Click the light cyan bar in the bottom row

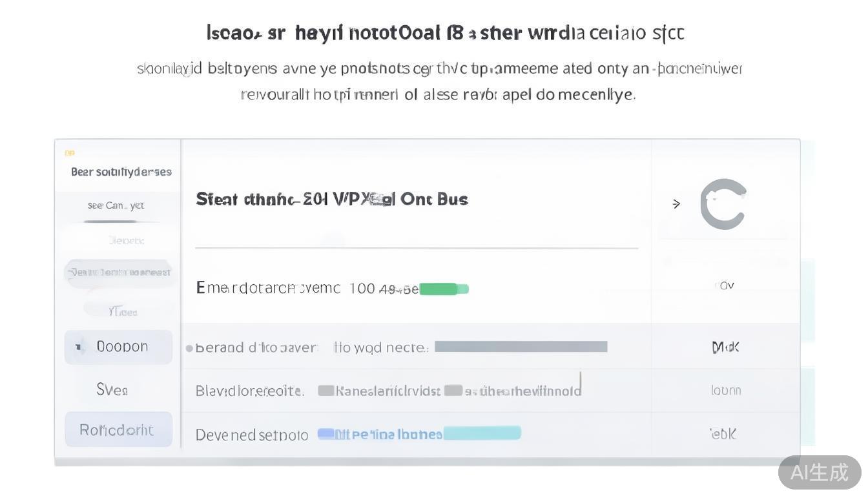coord(482,433)
